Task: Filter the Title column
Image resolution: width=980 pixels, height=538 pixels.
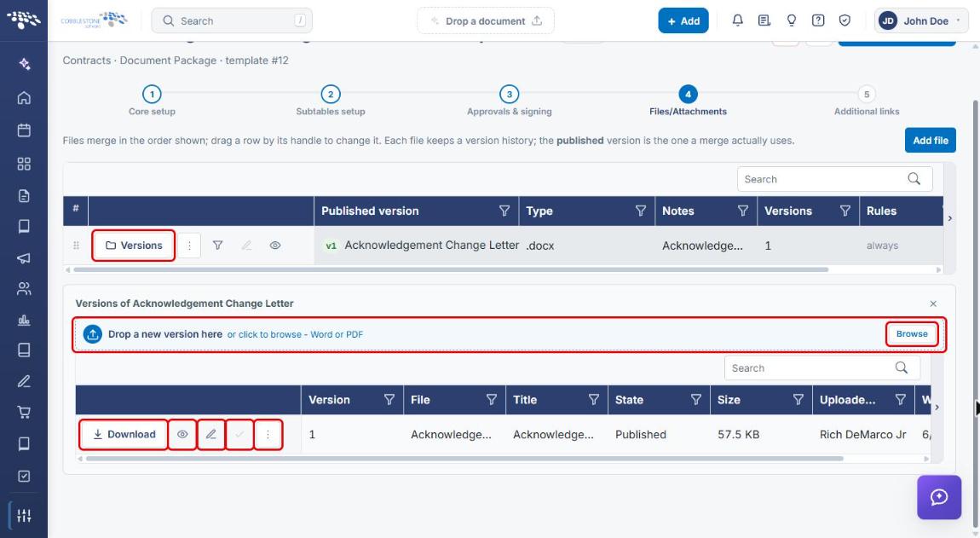Action: pos(594,400)
